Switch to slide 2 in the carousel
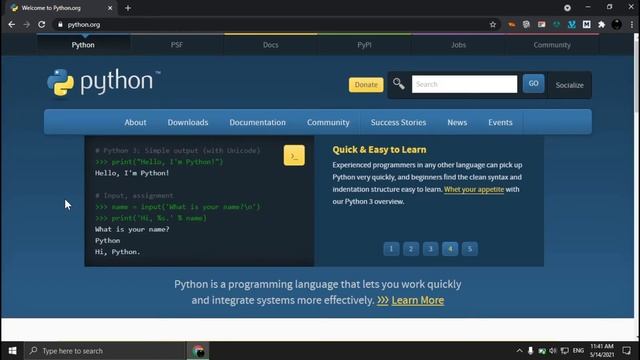Image resolution: width=640 pixels, height=360 pixels. 411,249
